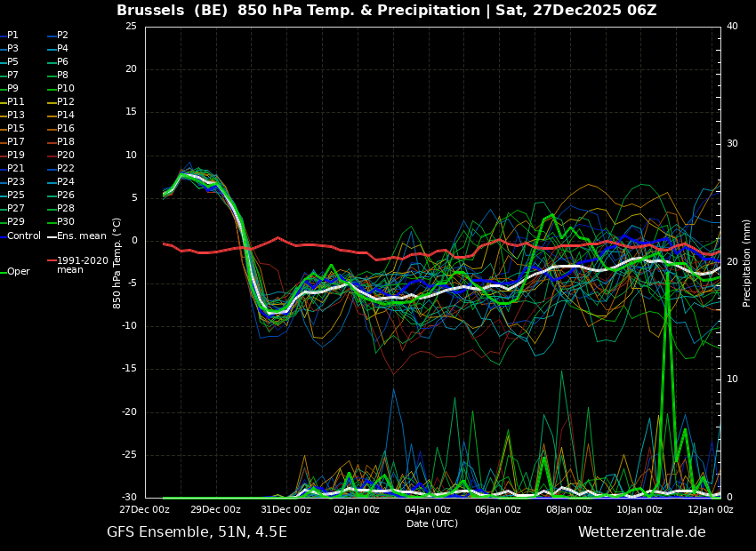Click the 1991-2020 mean legend entry
Viewport: 756px width, 551px height.
[77, 265]
